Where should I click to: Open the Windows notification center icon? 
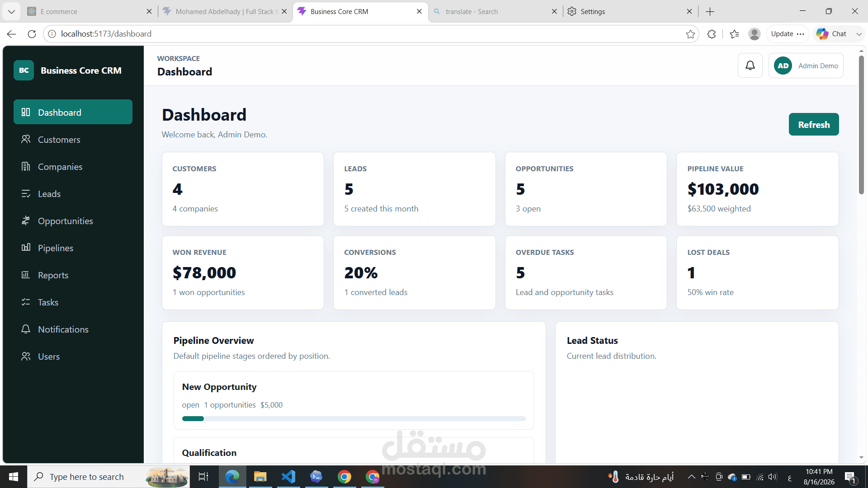(850, 477)
